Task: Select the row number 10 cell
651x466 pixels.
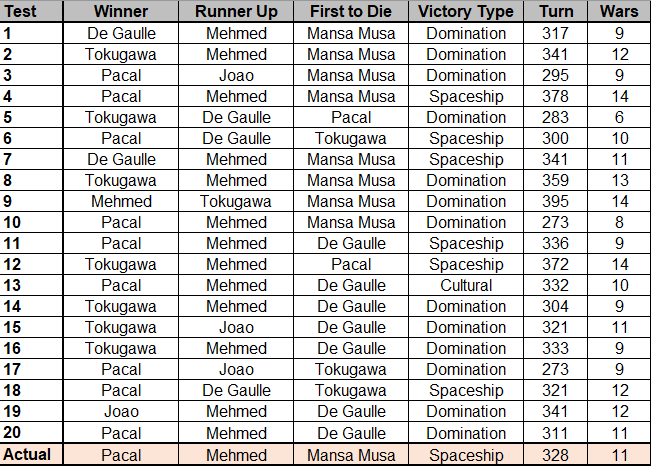Action: click(31, 222)
